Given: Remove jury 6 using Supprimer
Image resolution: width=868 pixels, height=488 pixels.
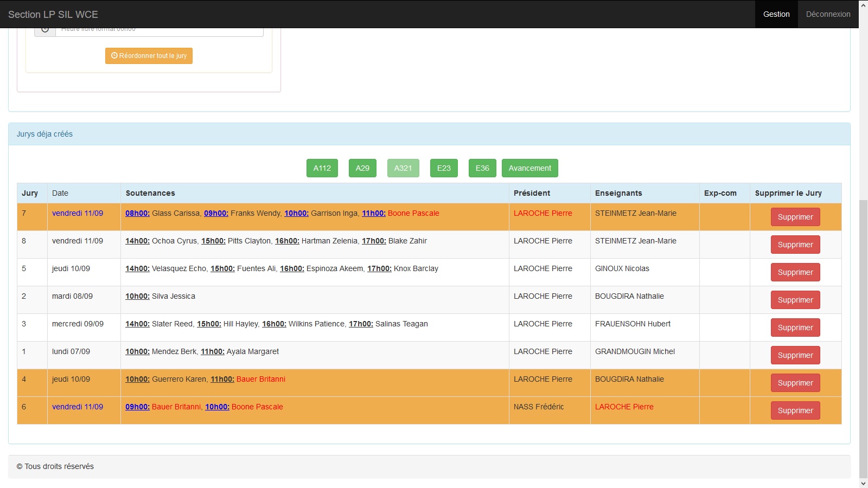Looking at the screenshot, I should point(795,410).
